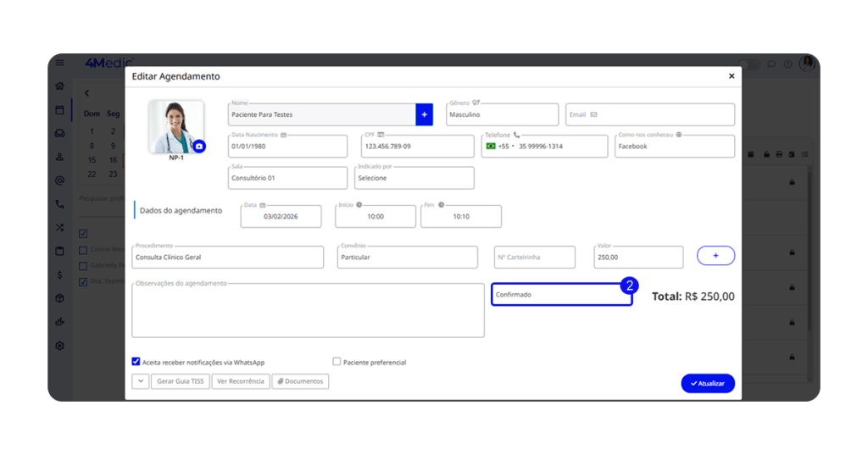Click the chevron expander beside Gerar Guia TISS

[141, 381]
